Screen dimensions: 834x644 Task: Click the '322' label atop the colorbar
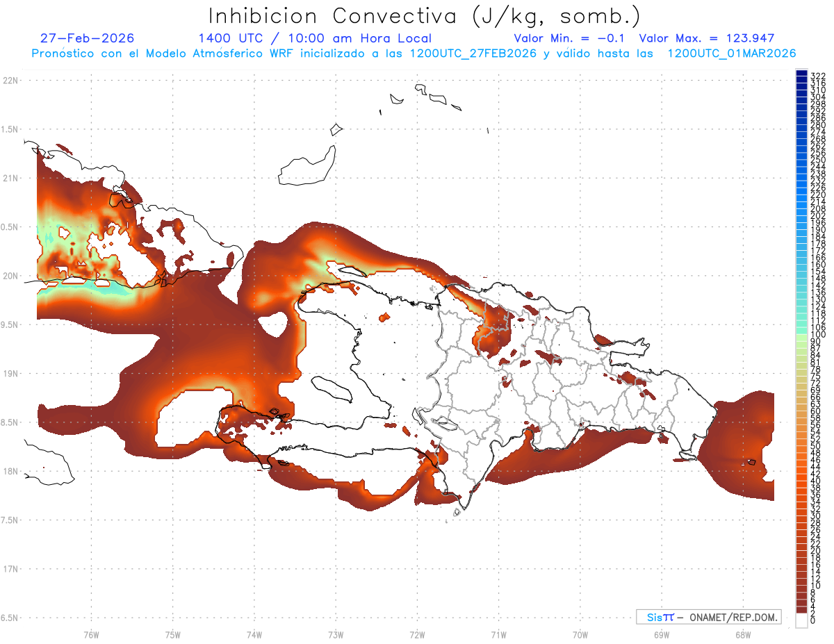(x=817, y=76)
